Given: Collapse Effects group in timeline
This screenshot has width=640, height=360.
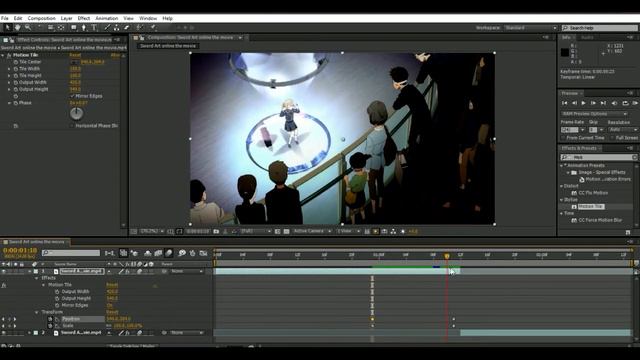Looking at the screenshot, I should 37,278.
